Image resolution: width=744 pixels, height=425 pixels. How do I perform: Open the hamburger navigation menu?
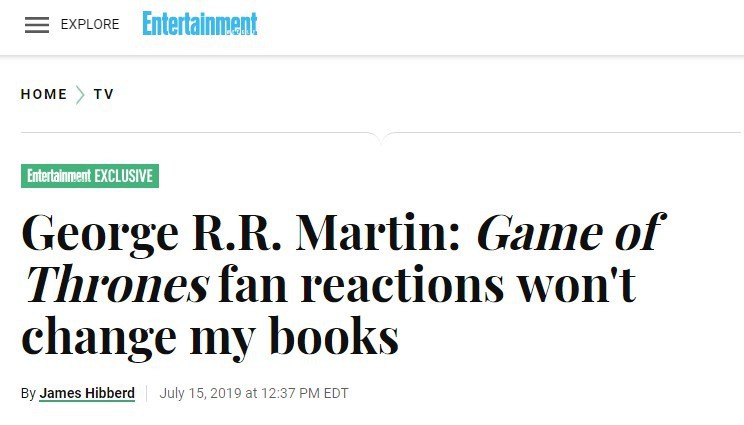pos(37,25)
